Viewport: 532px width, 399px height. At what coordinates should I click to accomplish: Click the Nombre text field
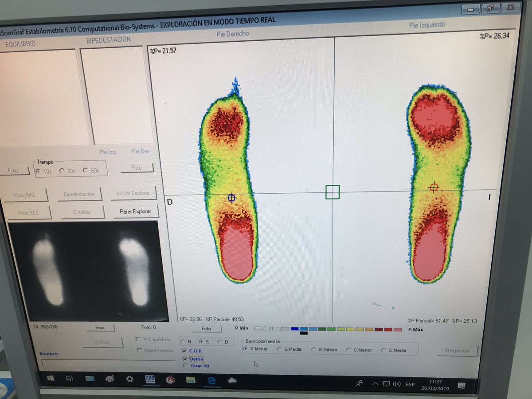108,363
